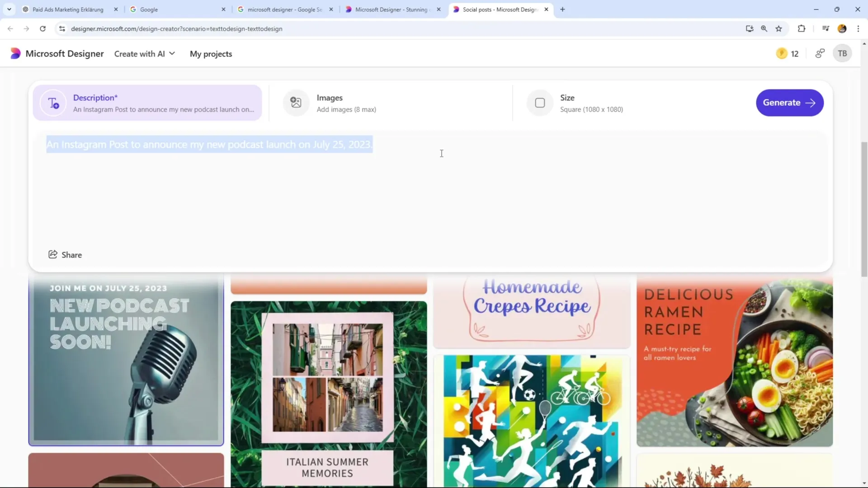Reload the page with the refresh icon
The image size is (868, 488).
click(42, 28)
